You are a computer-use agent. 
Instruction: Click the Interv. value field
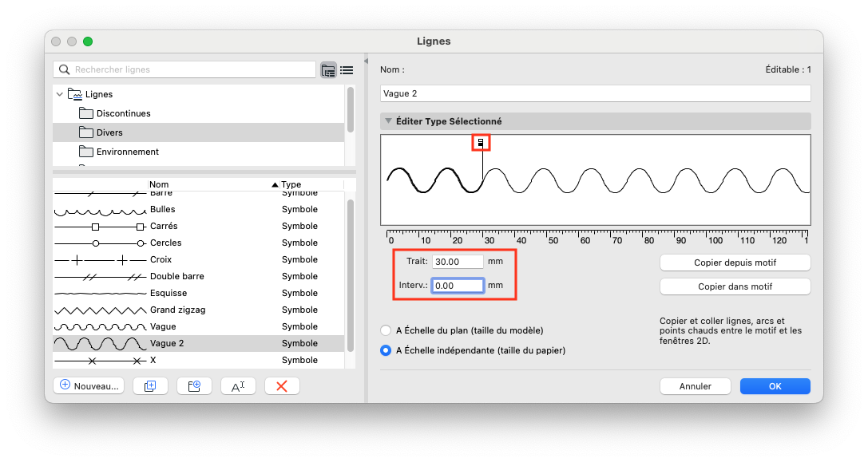[x=458, y=286]
